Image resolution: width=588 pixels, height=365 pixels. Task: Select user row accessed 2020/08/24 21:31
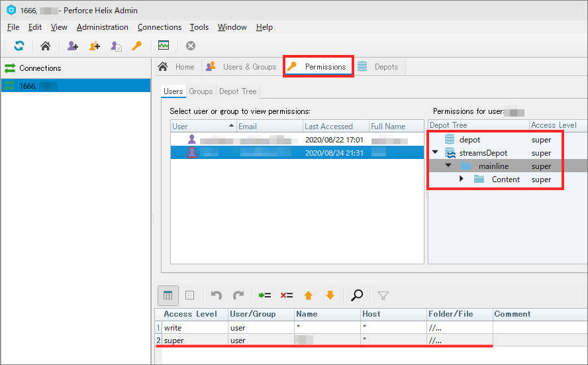[297, 152]
